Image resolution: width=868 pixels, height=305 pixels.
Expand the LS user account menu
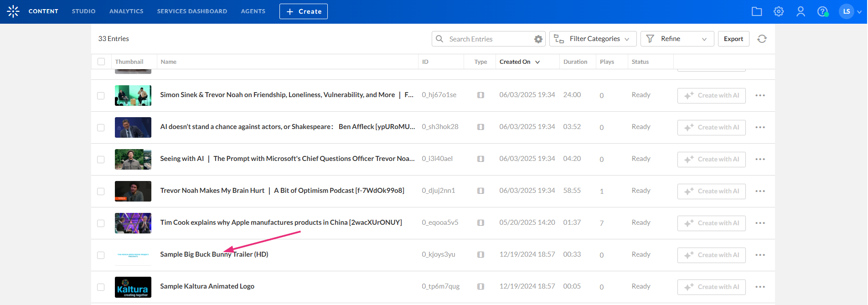point(850,11)
